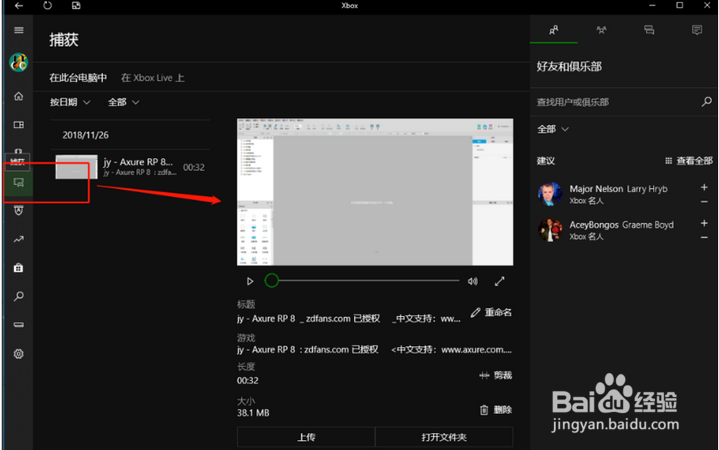Screen dimensions: 719x450
Task: Add AceyBongos as friend with plus
Action: (704, 223)
